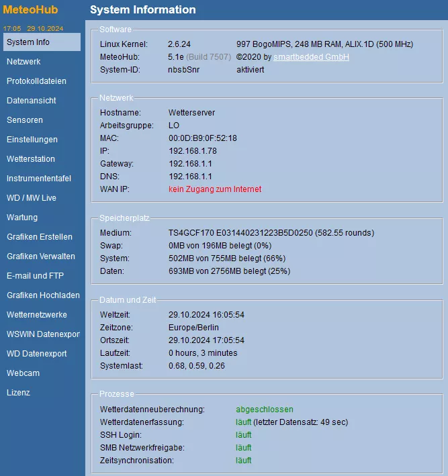
Task: Click Arbeitsgruppe value LO
Action: point(174,126)
